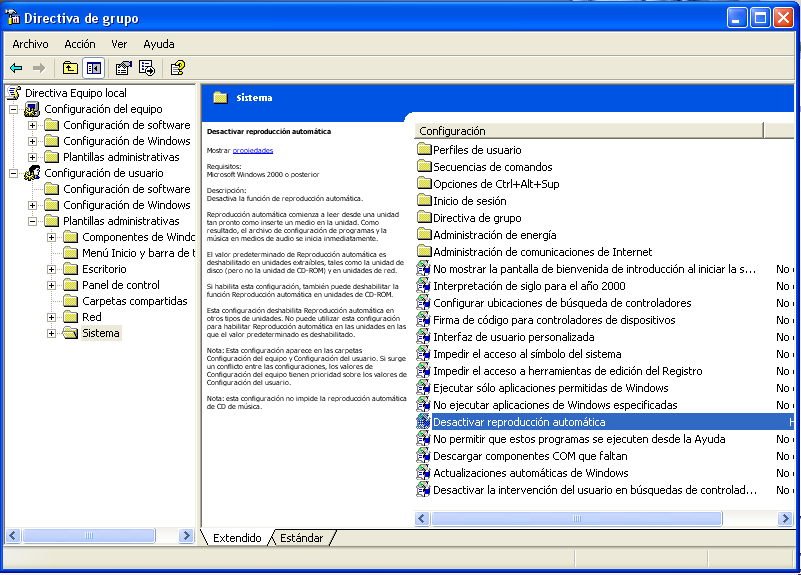Click the Up one level toolbar icon
The width and height of the screenshot is (801, 575).
point(70,68)
